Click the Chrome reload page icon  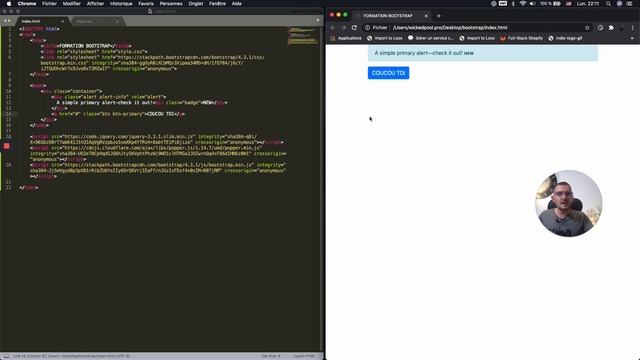354,28
